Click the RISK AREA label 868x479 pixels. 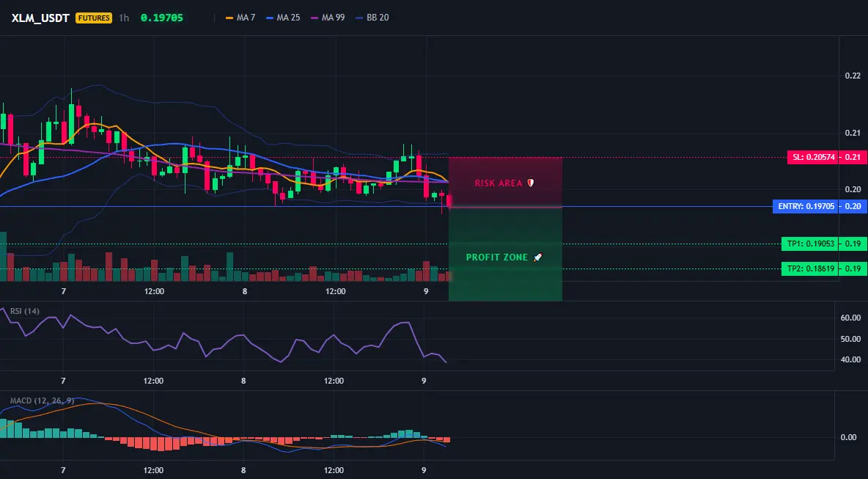(x=499, y=183)
